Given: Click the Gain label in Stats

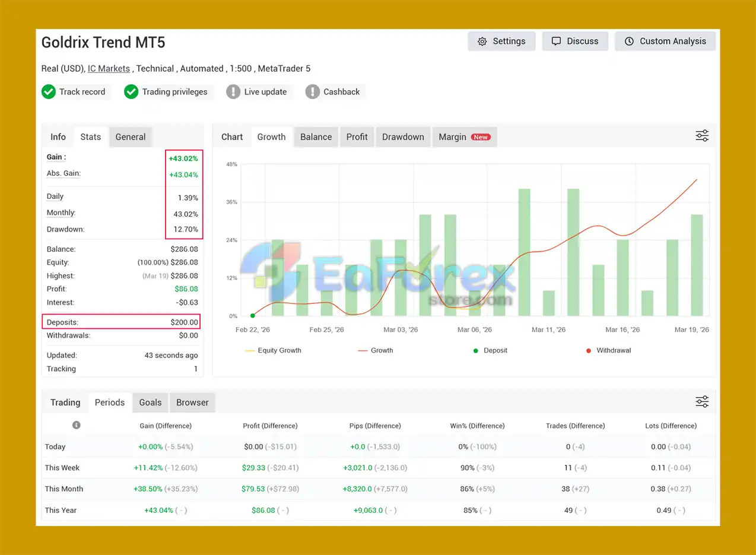Looking at the screenshot, I should (x=56, y=157).
